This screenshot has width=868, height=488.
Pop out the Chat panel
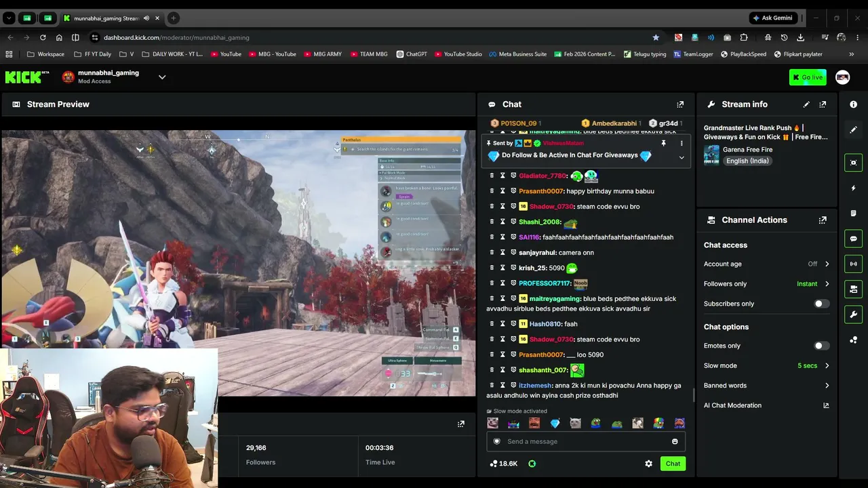[x=680, y=104]
